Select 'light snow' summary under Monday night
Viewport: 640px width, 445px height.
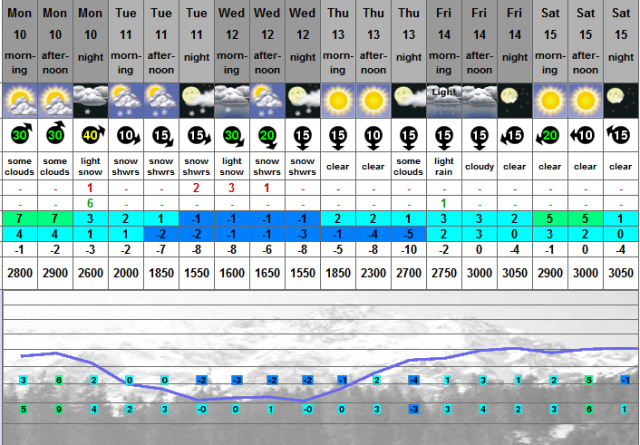pyautogui.click(x=90, y=167)
